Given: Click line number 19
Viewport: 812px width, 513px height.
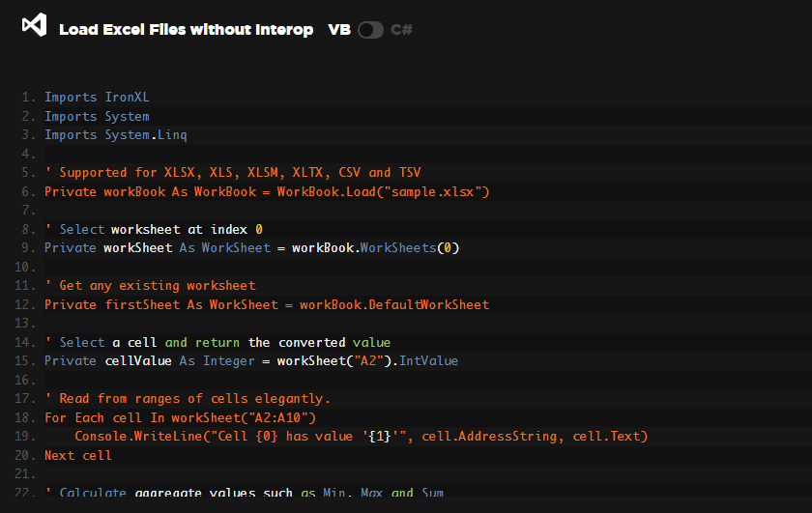Looking at the screenshot, I should (x=25, y=437).
